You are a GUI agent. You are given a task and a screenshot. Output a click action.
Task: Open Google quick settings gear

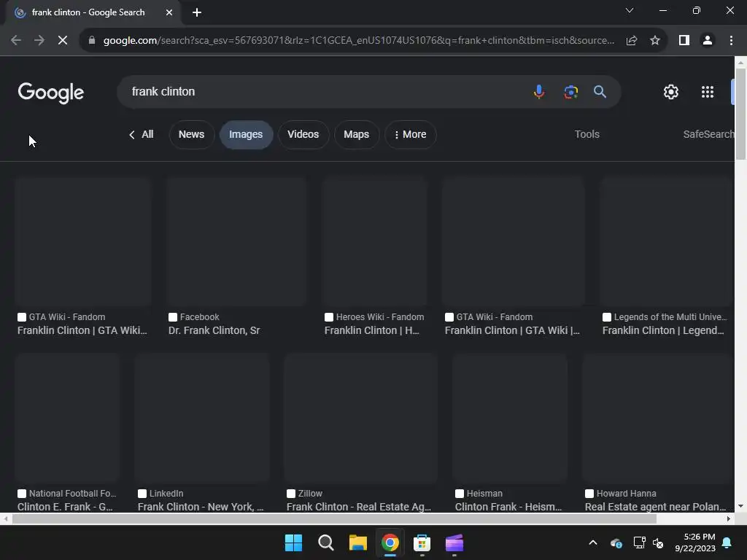pos(671,92)
